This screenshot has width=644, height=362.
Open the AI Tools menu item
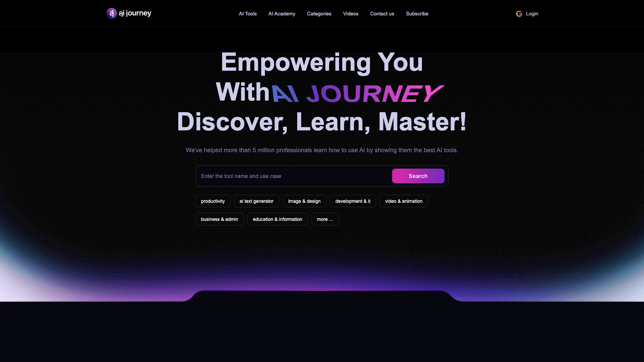click(x=248, y=14)
